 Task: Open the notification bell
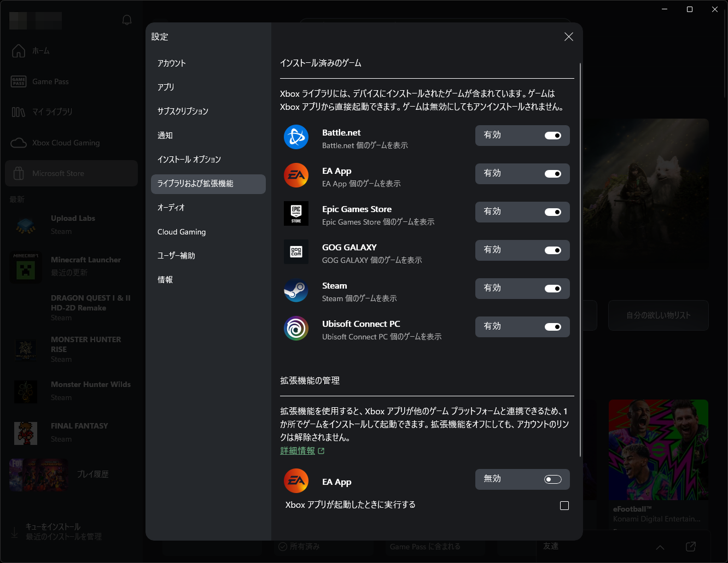pyautogui.click(x=126, y=19)
